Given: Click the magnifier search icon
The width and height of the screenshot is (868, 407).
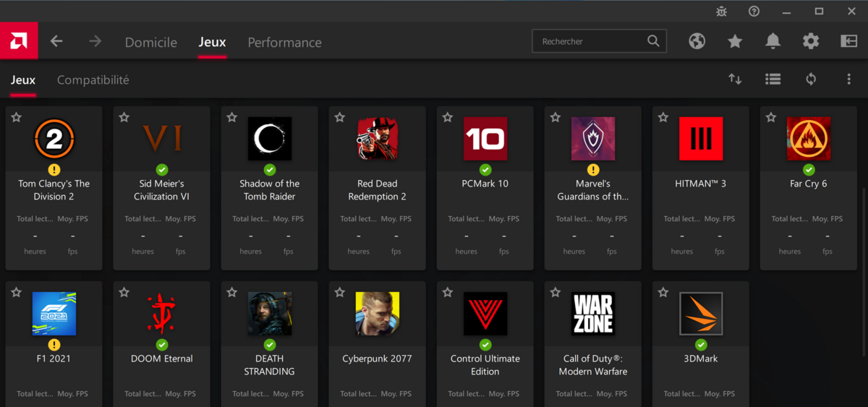Looking at the screenshot, I should [653, 41].
